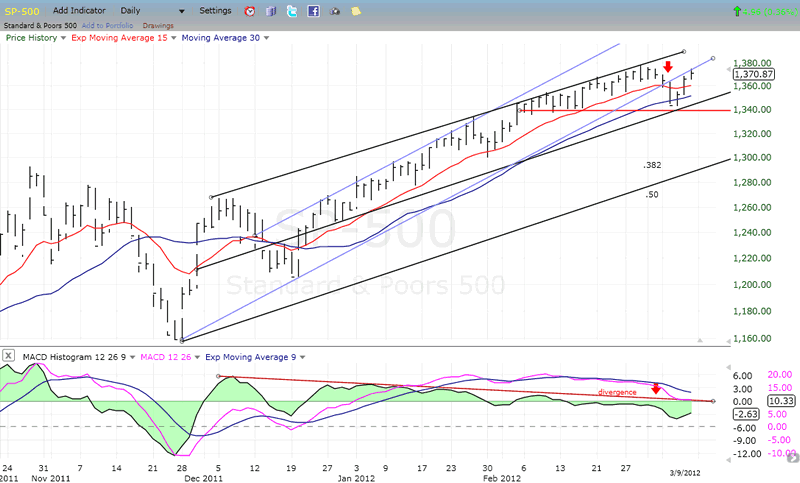
Task: Click the up triangle by price scale top
Action: [729, 68]
